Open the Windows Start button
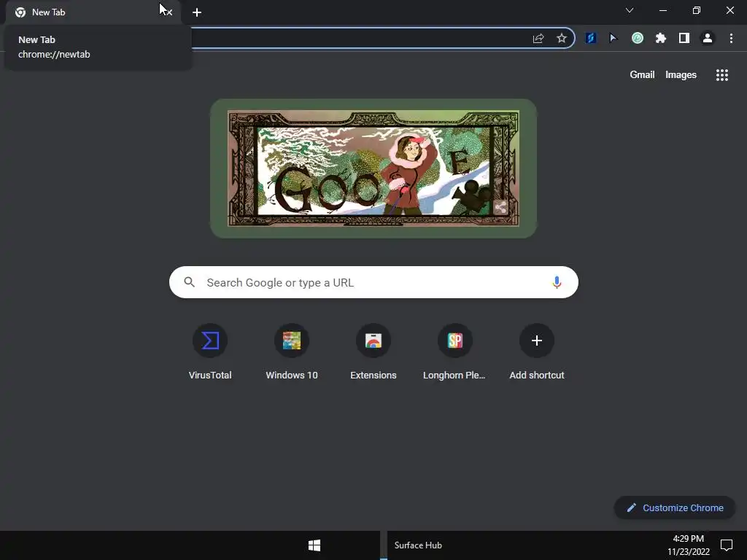Screen dimensions: 747x560 [314, 545]
